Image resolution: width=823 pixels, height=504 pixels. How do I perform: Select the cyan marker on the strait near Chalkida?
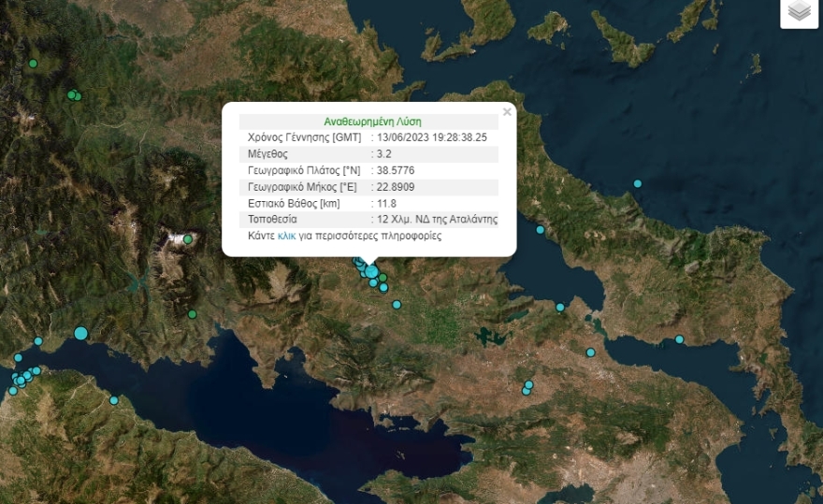pyautogui.click(x=560, y=307)
